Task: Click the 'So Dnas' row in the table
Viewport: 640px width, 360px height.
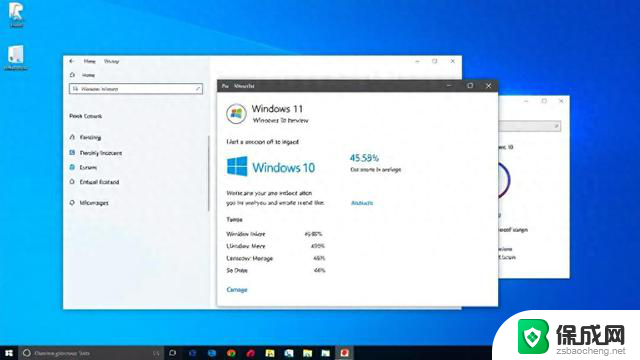Action: tap(276, 270)
